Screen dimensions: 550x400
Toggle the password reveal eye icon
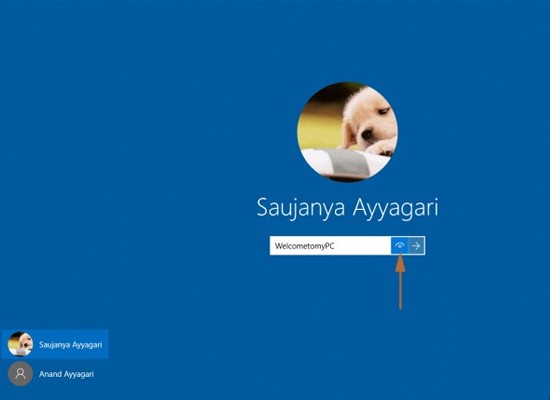point(400,246)
